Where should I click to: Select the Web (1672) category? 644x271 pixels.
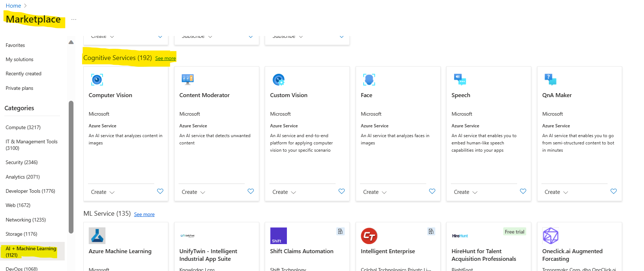(x=18, y=206)
